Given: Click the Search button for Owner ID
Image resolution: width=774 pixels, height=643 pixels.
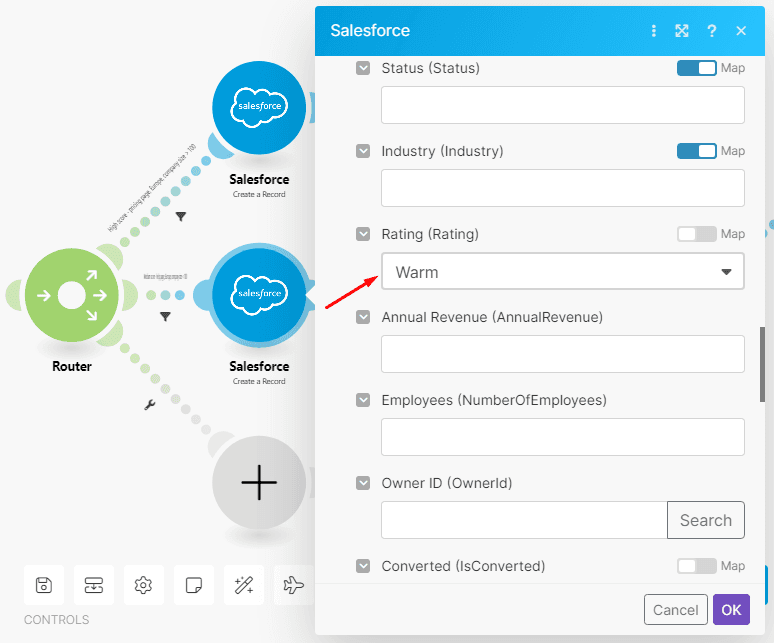Looking at the screenshot, I should [x=705, y=520].
